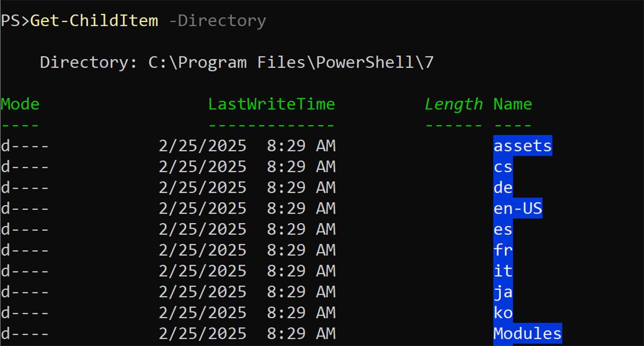
Task: Click the it directory entry
Action: coord(503,271)
